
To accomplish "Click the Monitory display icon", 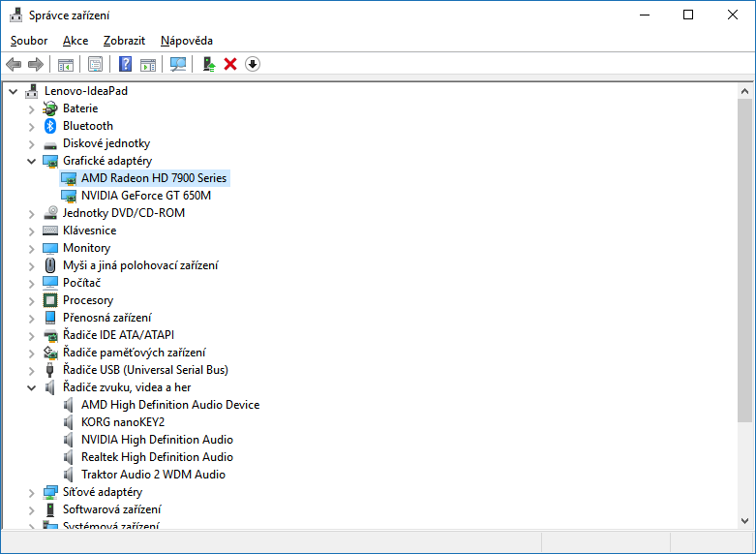I will point(50,248).
